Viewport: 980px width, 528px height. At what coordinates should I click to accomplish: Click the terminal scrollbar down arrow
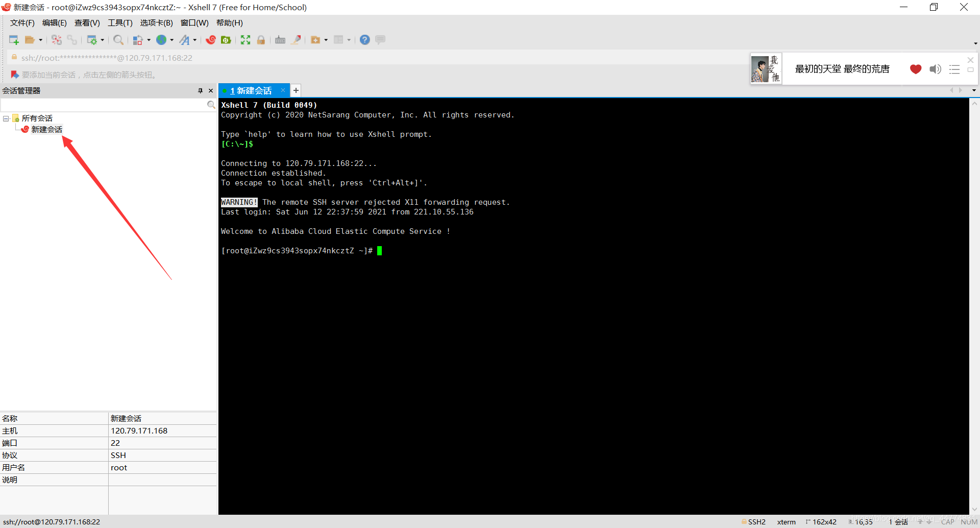pyautogui.click(x=974, y=509)
